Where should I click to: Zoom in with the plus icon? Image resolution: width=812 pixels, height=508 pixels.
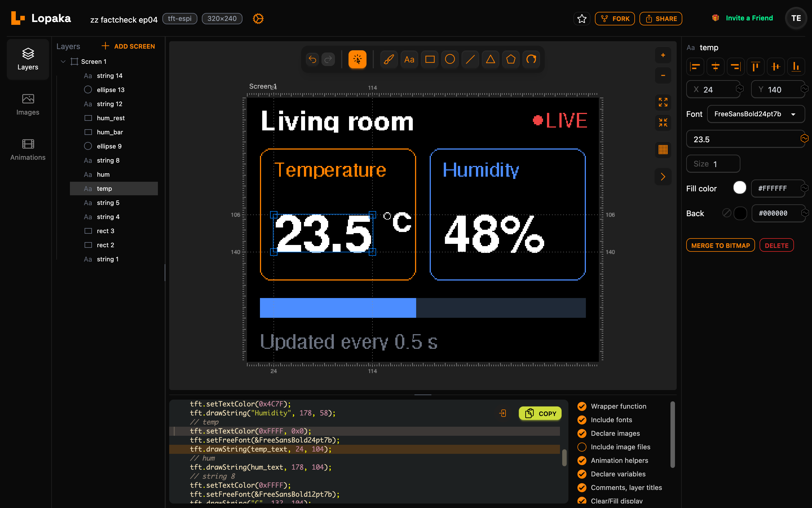click(663, 55)
